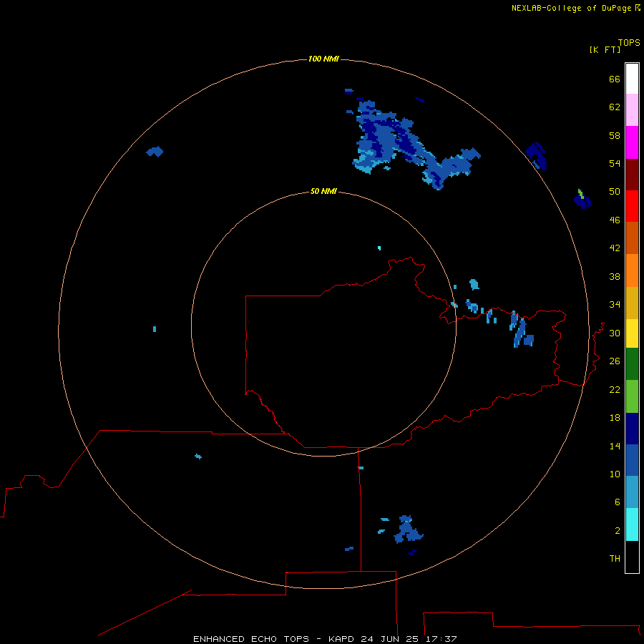Click the '66' scale value
The image size is (644, 644).
pyautogui.click(x=615, y=79)
